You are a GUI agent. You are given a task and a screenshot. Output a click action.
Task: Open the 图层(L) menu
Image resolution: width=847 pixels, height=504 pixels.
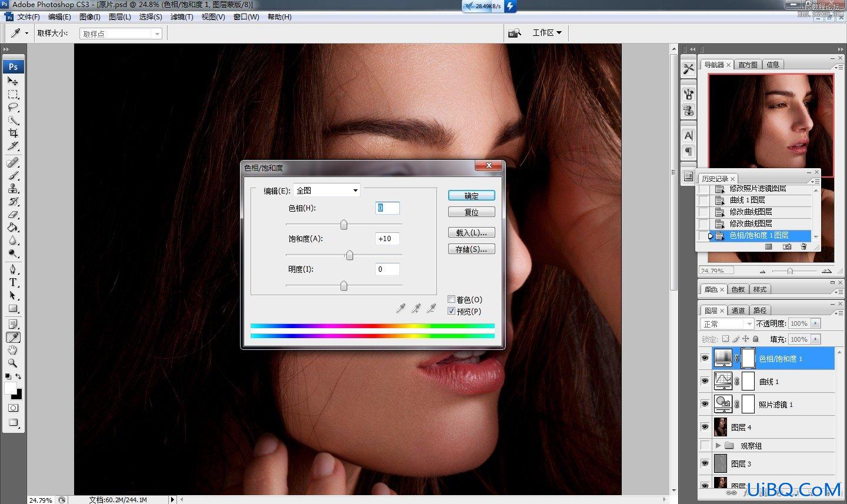[120, 17]
